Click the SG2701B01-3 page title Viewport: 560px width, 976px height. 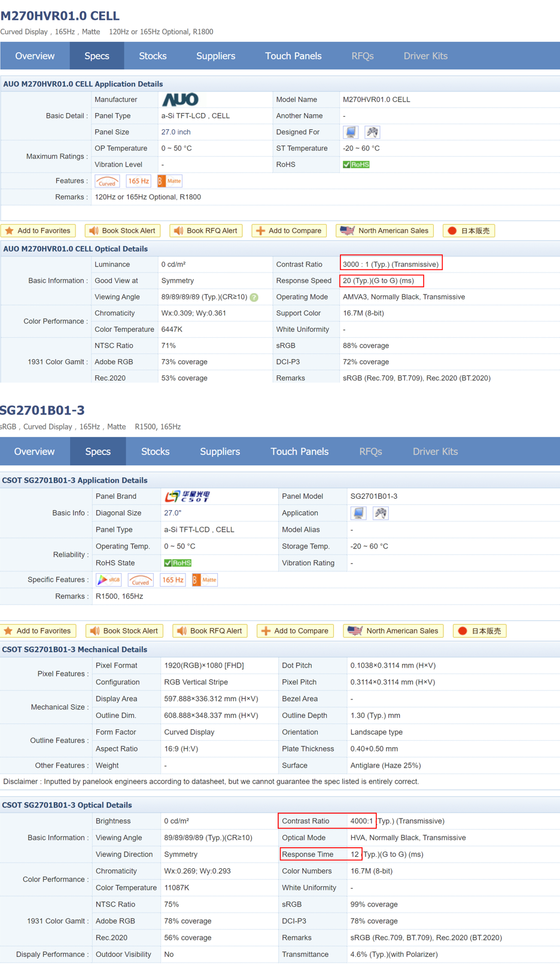pyautogui.click(x=42, y=411)
